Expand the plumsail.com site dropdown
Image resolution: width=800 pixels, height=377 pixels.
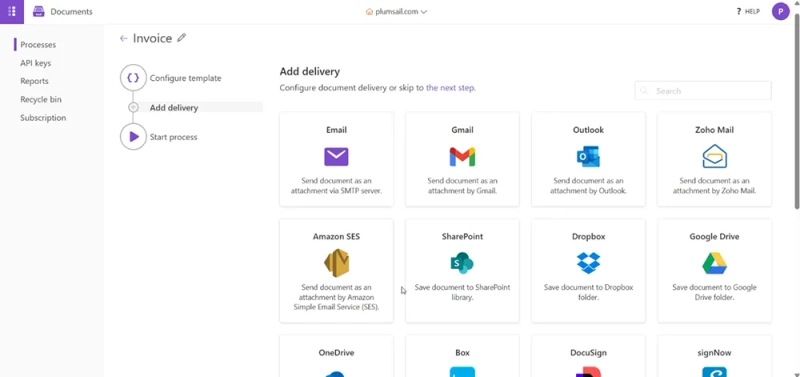pyautogui.click(x=423, y=12)
